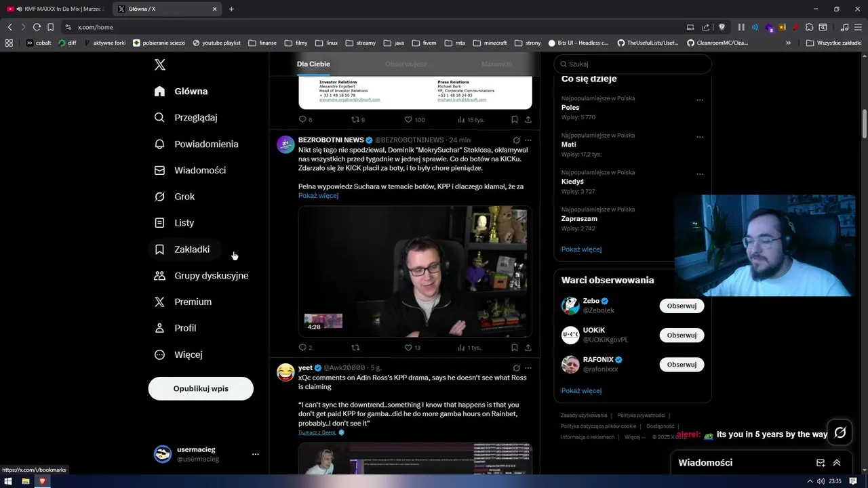Viewport: 868px width, 488px height.
Task: Open more options on yeet post
Action: (x=528, y=368)
